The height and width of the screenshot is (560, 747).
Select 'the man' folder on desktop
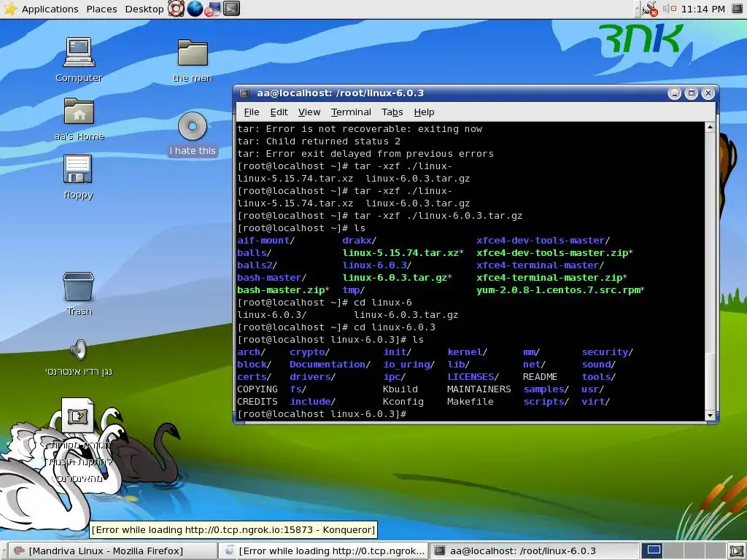[193, 61]
